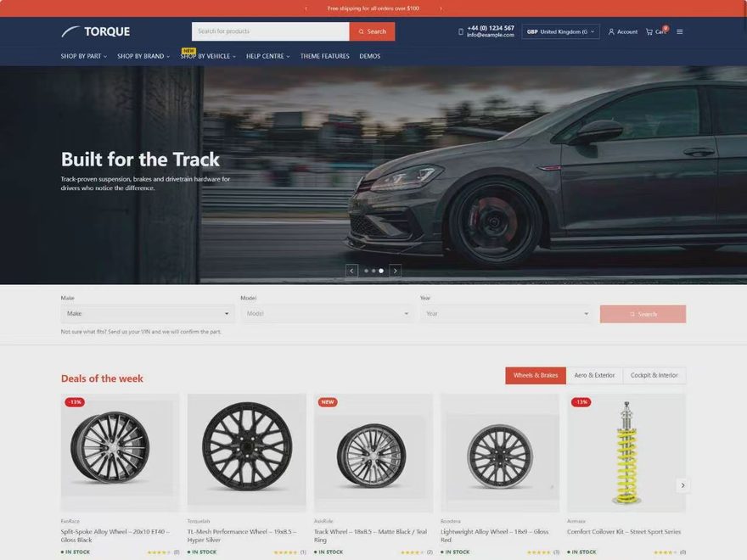Viewport: 747px width, 560px height.
Task: Select the third hero slide dot
Action: click(x=381, y=271)
